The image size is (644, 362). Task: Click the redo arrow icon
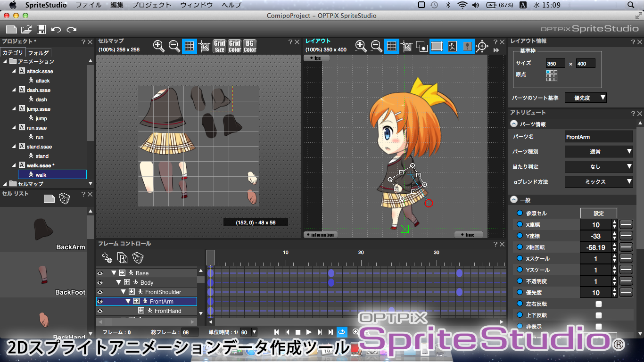click(x=71, y=29)
